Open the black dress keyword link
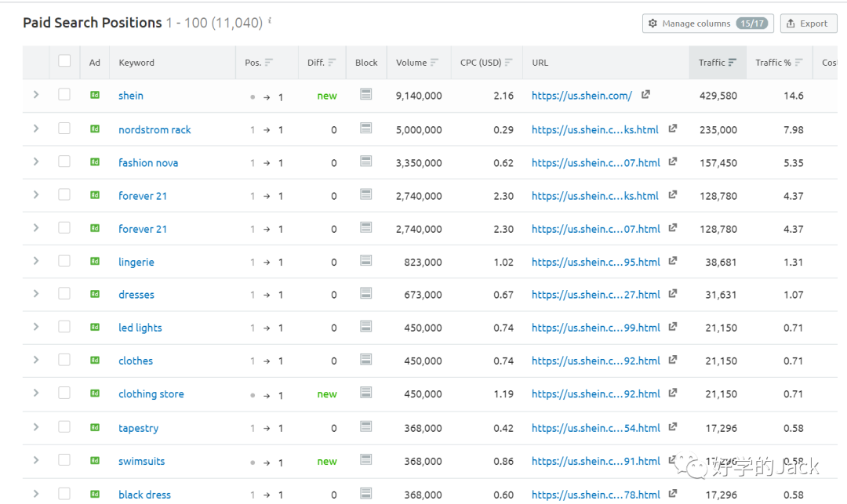Image resolution: width=847 pixels, height=504 pixels. tap(144, 495)
